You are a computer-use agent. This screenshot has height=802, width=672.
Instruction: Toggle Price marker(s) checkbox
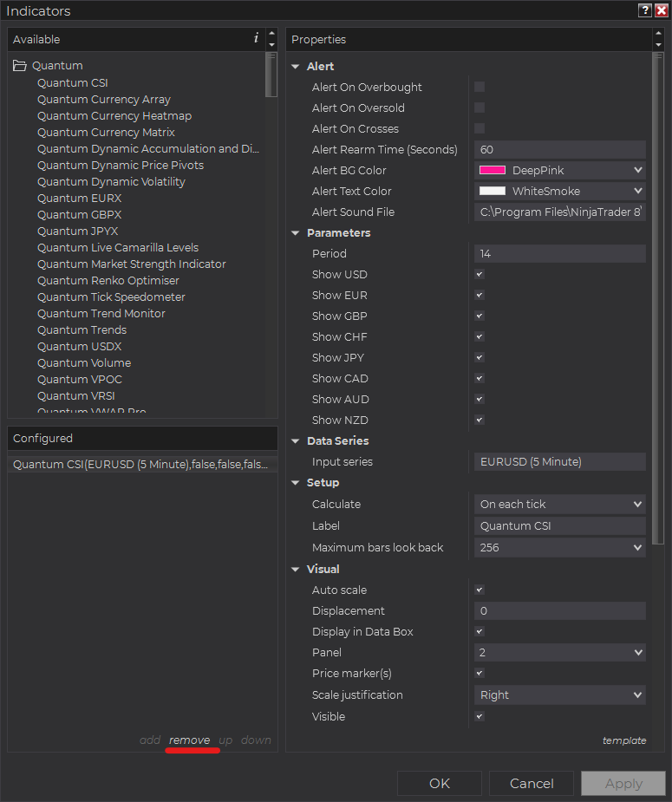click(x=480, y=673)
